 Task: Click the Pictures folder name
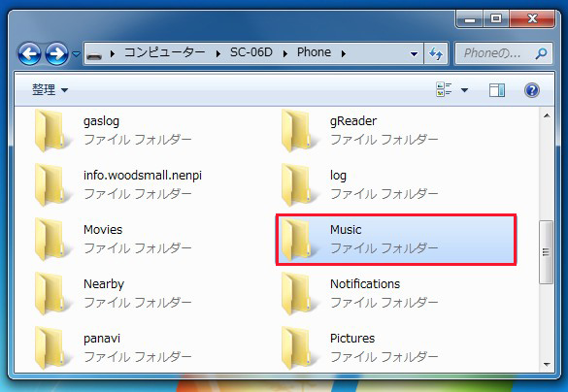(x=352, y=338)
